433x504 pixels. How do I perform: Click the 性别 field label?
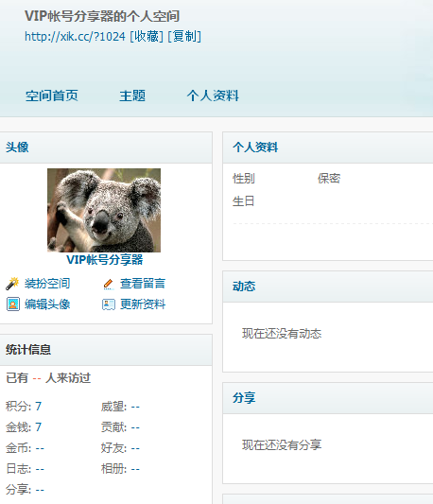click(244, 179)
